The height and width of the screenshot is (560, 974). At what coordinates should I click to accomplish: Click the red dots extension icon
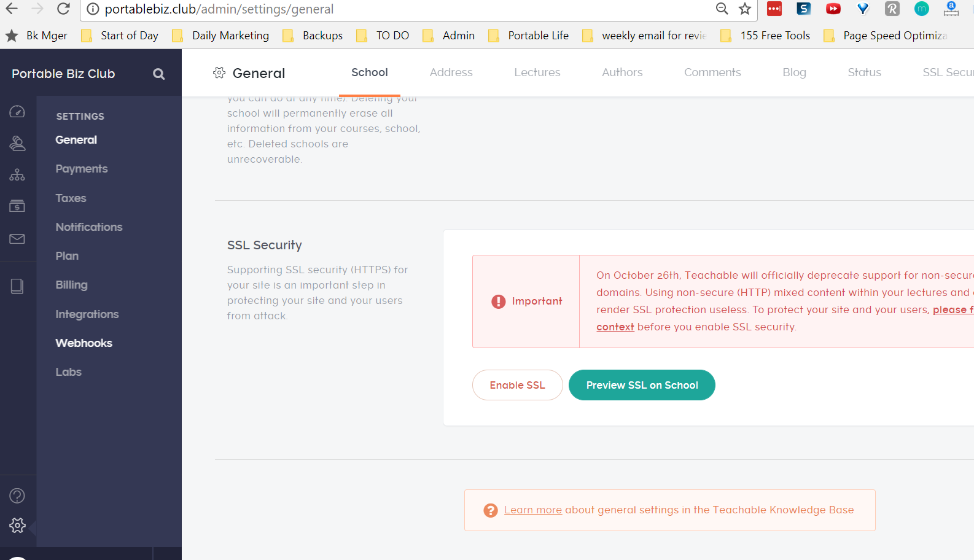(x=774, y=9)
